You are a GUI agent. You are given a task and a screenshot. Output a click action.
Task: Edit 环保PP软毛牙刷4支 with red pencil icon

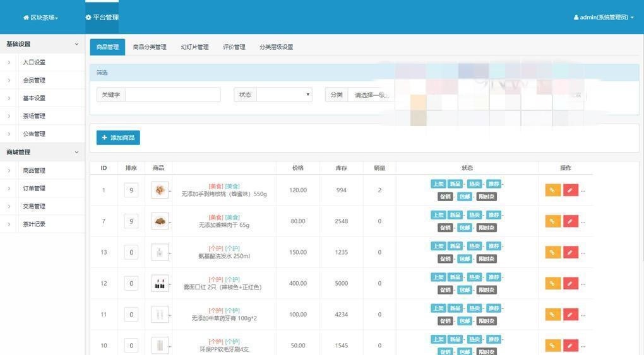pos(571,345)
